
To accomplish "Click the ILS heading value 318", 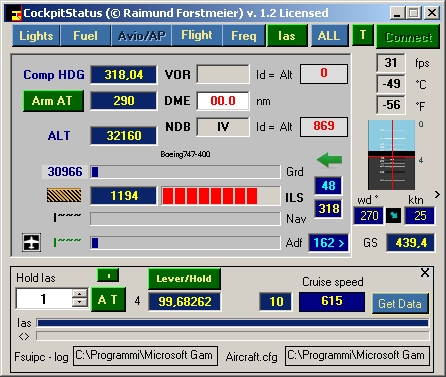I will [x=328, y=209].
